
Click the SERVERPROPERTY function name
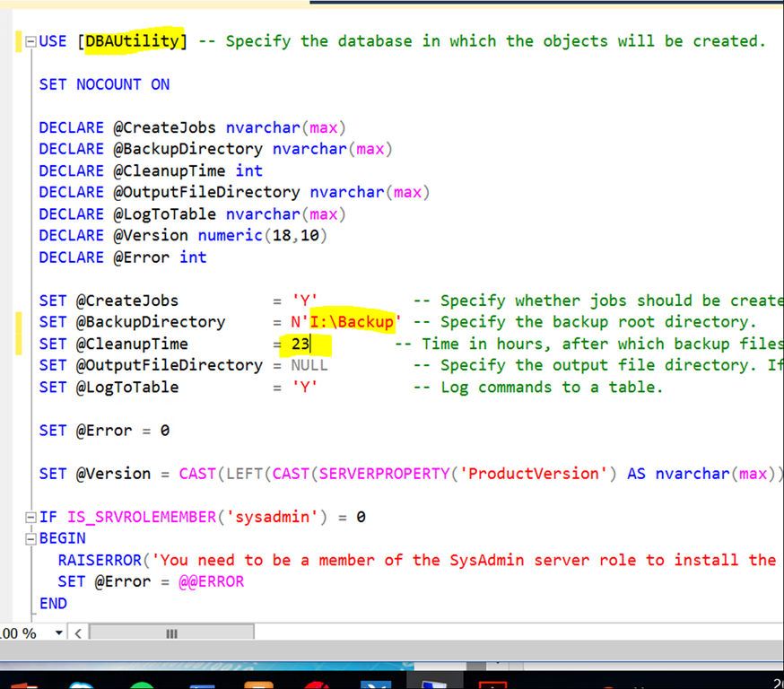370,474
